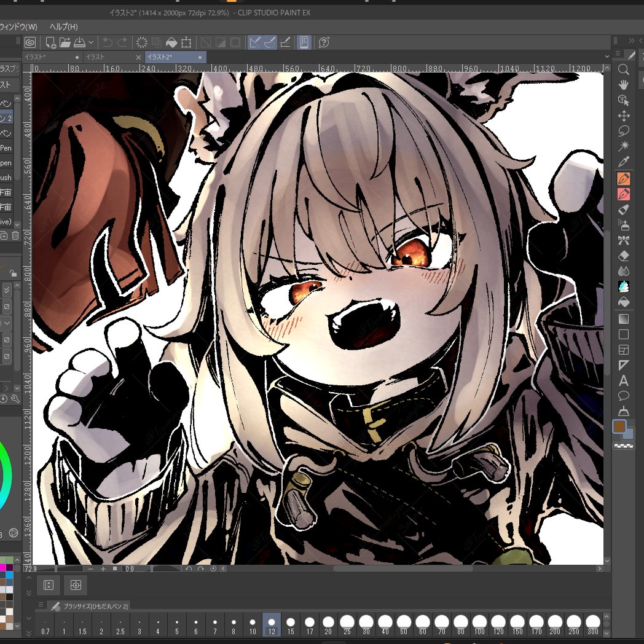Select the Text tool
Viewport: 644px width, 644px height.
coord(624,381)
